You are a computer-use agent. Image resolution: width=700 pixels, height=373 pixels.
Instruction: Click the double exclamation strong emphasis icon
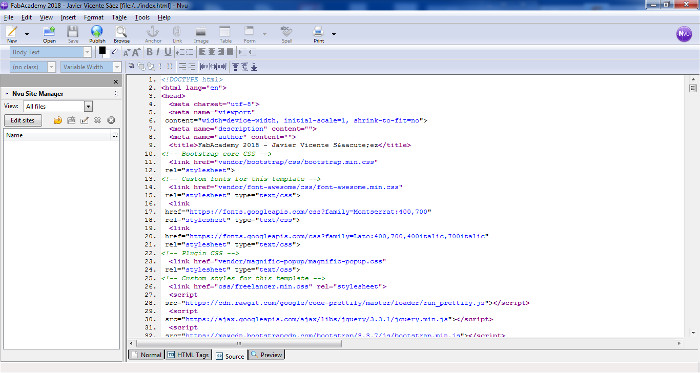click(170, 66)
